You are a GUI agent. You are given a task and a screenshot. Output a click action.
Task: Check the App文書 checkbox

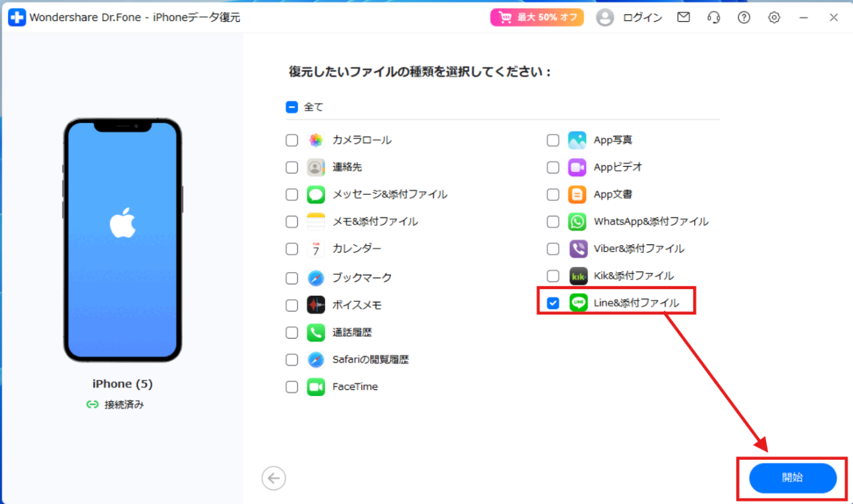[553, 194]
